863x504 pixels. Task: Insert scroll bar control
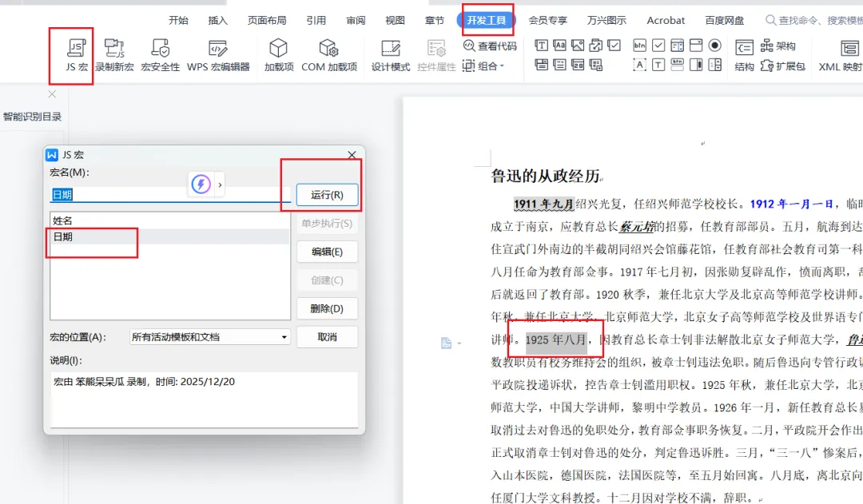[x=696, y=65]
